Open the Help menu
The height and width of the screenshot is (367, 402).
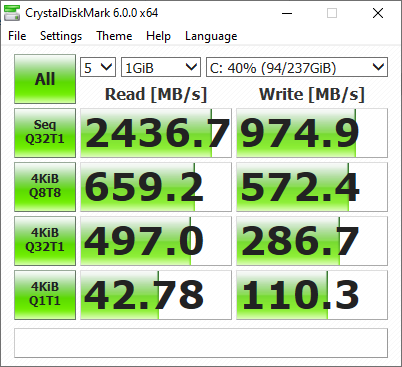pyautogui.click(x=158, y=36)
